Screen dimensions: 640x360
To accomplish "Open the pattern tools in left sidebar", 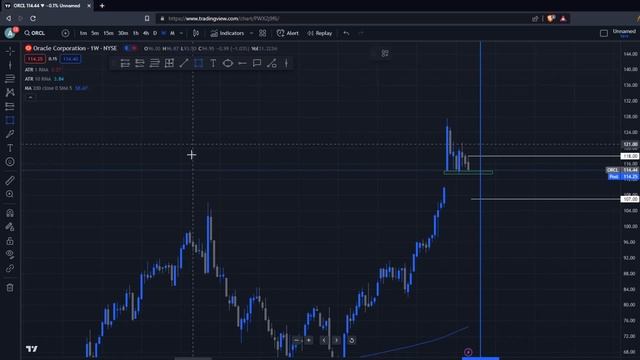I will coord(10,92).
